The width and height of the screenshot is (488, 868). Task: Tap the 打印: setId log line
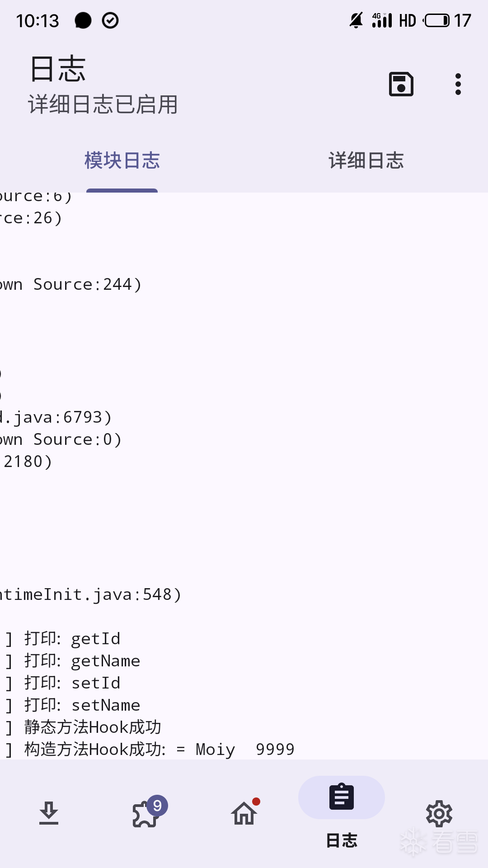point(72,683)
